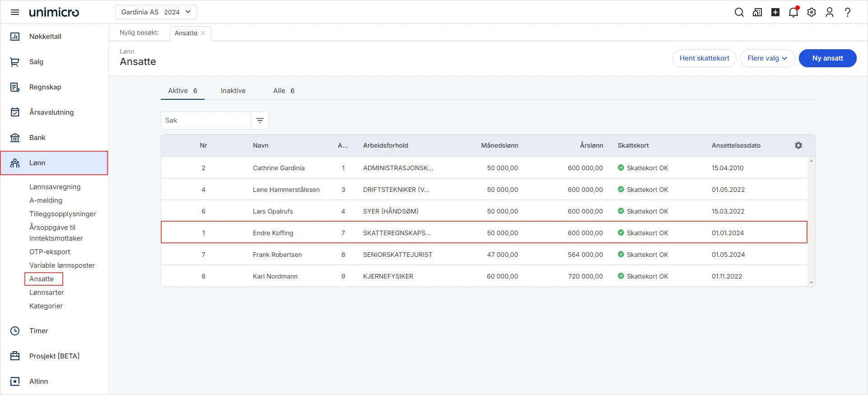Click the plus add-new icon in header

[x=775, y=12]
